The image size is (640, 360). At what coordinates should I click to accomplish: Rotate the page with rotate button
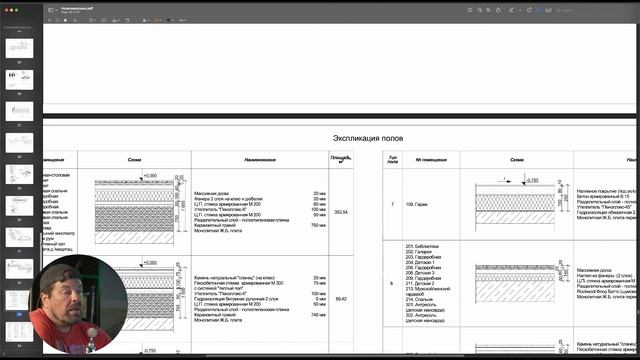click(x=529, y=10)
